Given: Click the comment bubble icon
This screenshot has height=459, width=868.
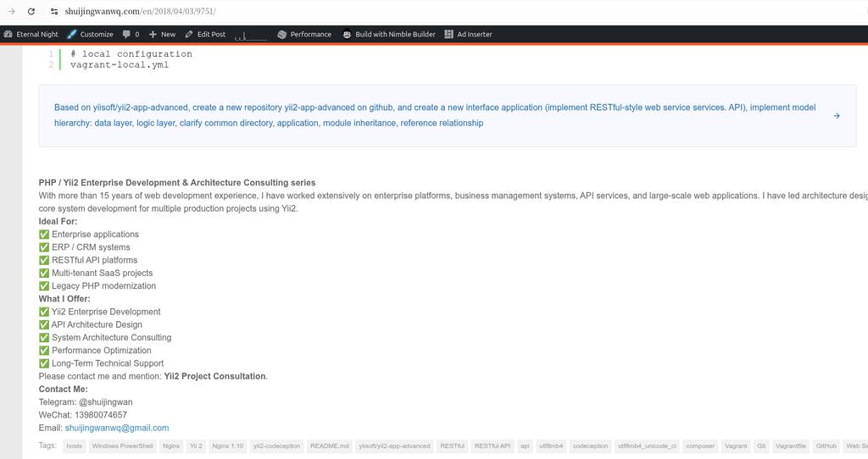Looking at the screenshot, I should coord(127,34).
